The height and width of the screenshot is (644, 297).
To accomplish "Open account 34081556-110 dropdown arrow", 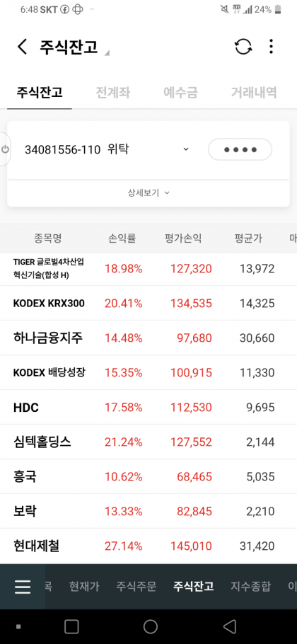I will (x=186, y=149).
